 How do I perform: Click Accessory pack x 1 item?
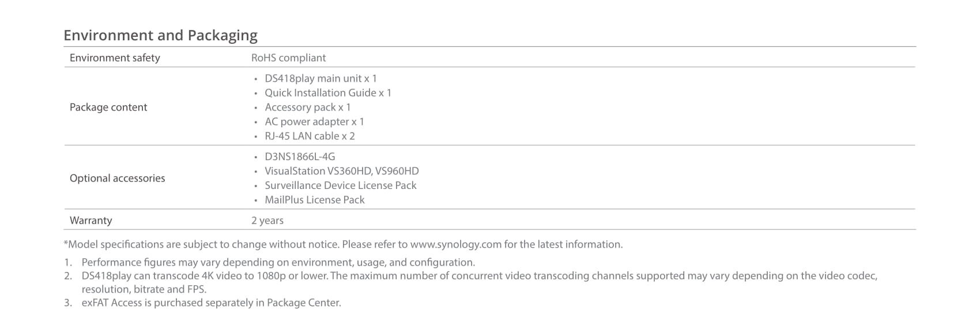click(308, 107)
